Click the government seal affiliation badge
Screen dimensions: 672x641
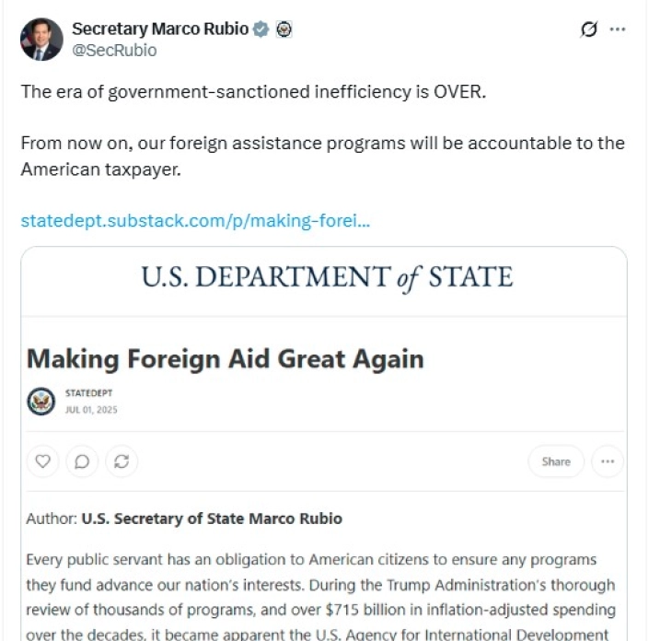click(x=284, y=29)
